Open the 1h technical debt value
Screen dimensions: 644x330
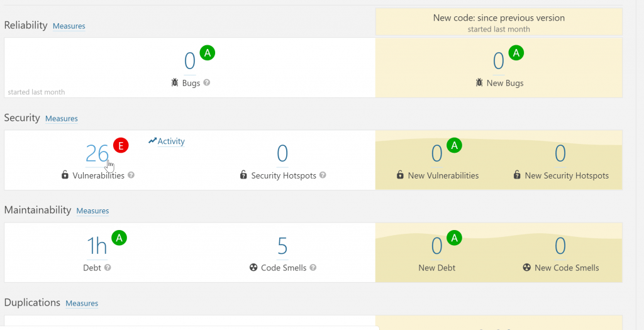click(x=96, y=246)
